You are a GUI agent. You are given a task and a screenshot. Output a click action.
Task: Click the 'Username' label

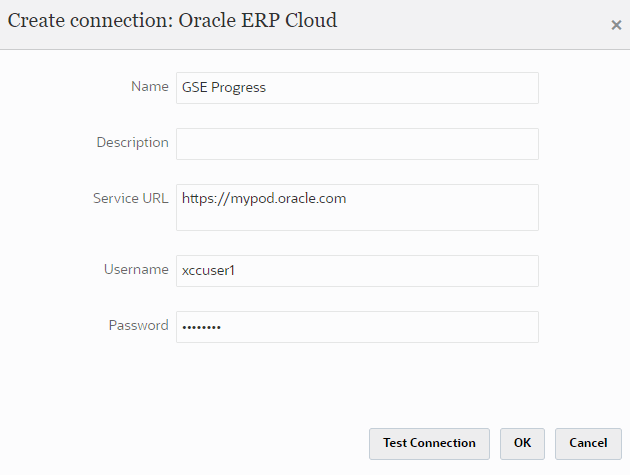(136, 269)
